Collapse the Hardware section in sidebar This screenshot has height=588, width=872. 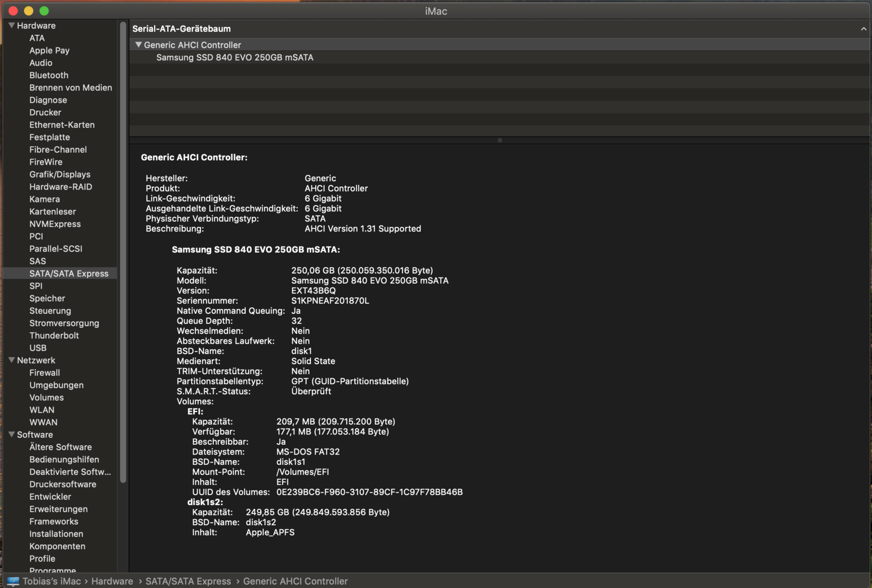11,26
